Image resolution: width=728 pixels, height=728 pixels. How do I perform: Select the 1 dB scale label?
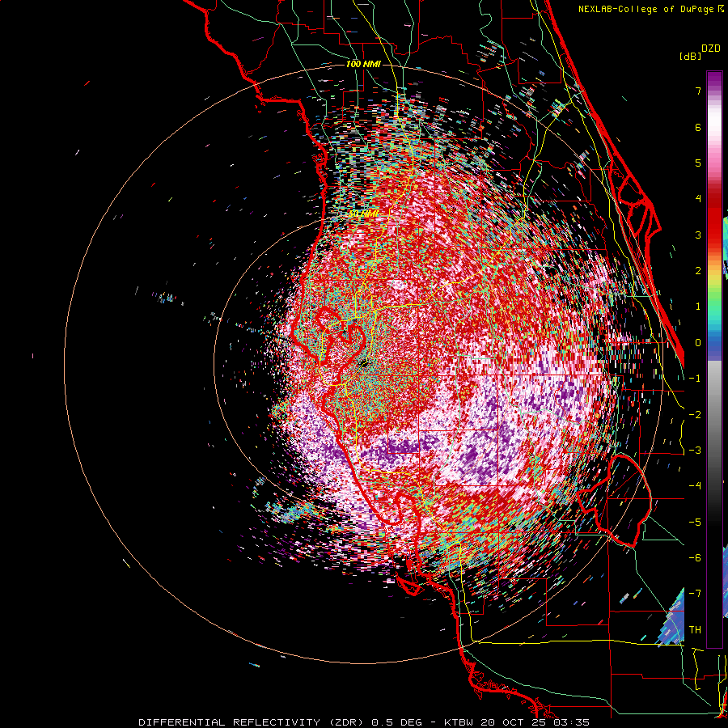[x=698, y=307]
